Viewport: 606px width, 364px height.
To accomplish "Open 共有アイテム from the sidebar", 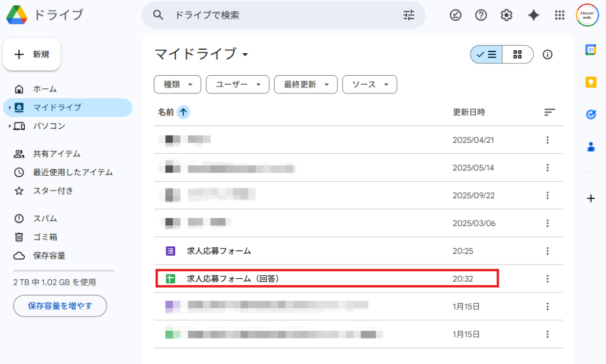I will tap(53, 153).
